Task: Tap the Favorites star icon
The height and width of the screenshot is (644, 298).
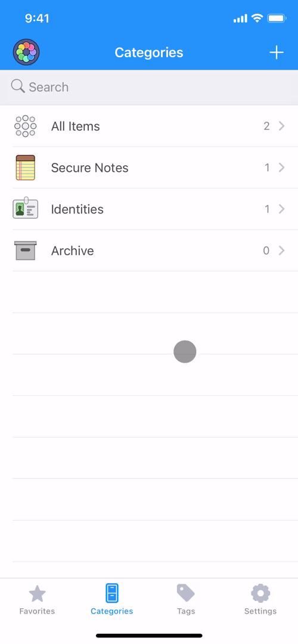Action: coord(37,593)
